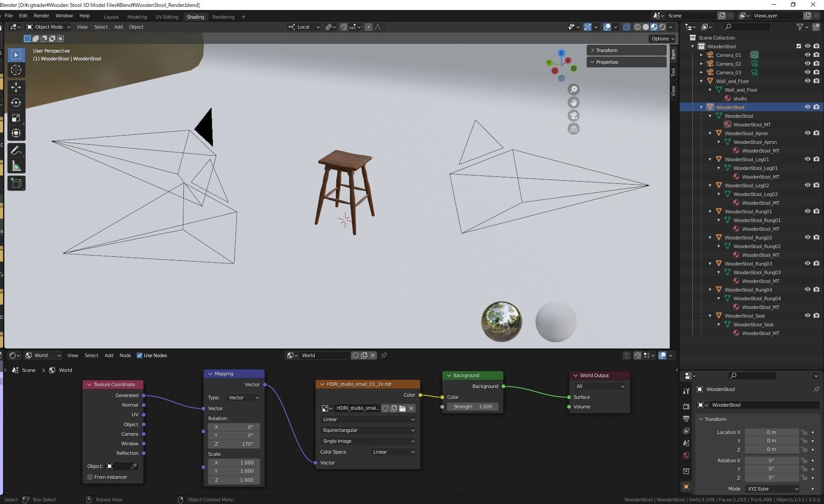Hide Wall_and_Floor in viewport

[x=807, y=81]
